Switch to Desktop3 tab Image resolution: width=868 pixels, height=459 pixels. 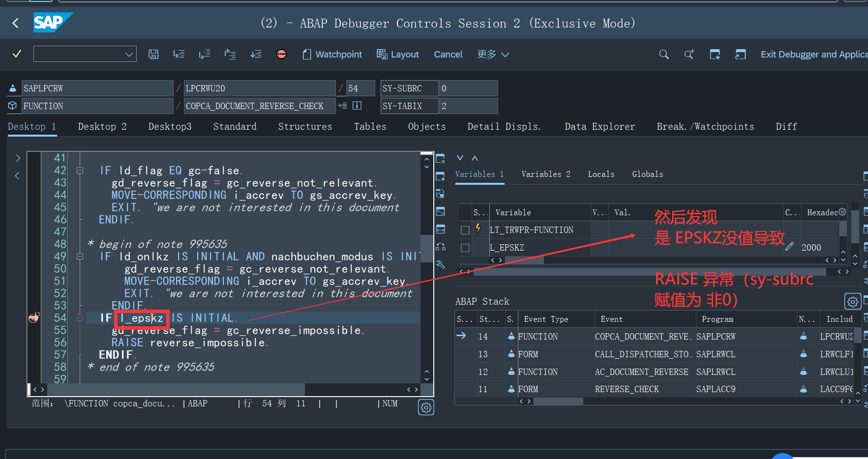click(x=170, y=127)
